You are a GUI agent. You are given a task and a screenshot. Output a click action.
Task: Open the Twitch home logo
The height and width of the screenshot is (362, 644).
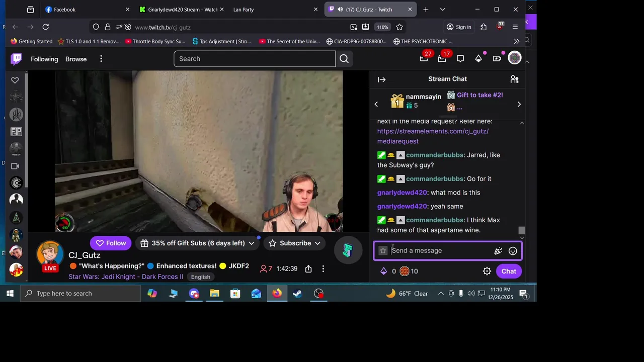click(16, 59)
